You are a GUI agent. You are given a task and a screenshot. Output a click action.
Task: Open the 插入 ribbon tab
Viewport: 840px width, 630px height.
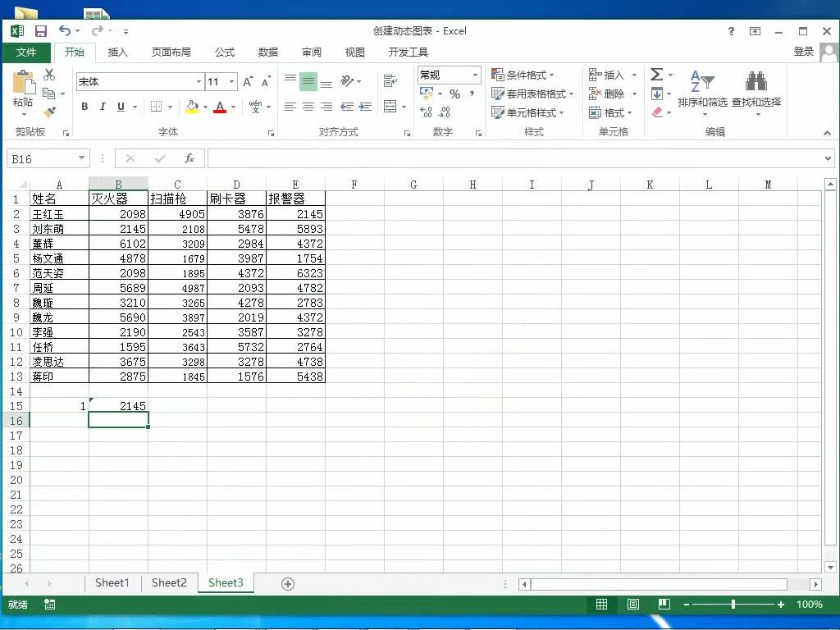point(118,52)
